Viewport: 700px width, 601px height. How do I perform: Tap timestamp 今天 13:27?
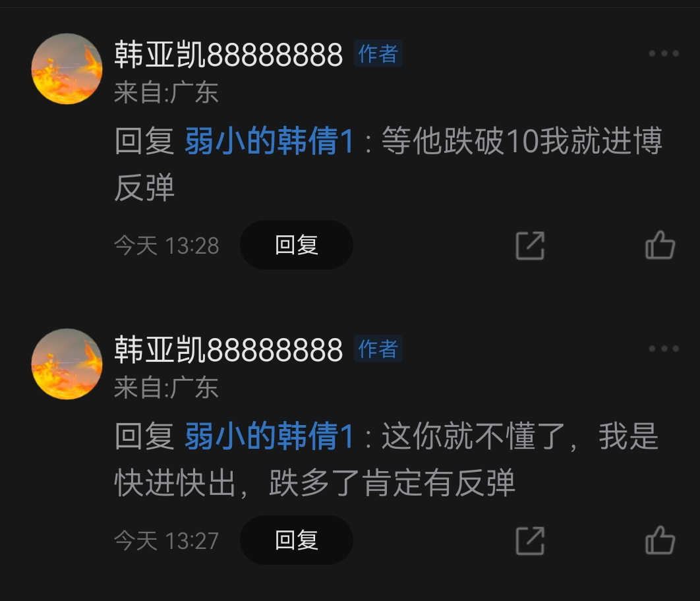[x=167, y=541]
